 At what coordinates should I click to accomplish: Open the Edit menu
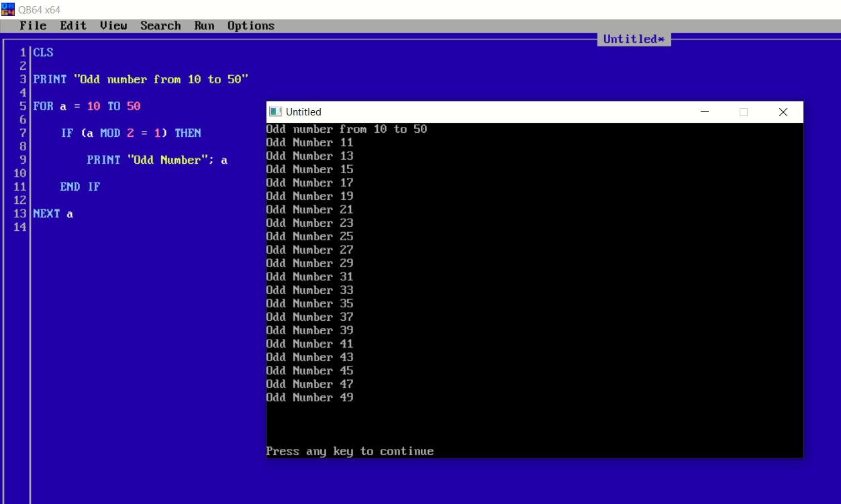pos(72,26)
